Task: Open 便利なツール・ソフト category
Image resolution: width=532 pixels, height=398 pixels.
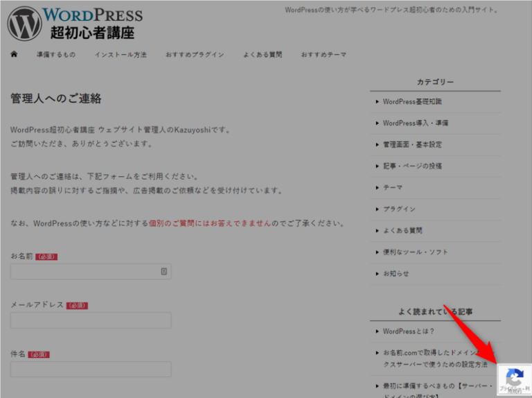Action: pos(415,252)
